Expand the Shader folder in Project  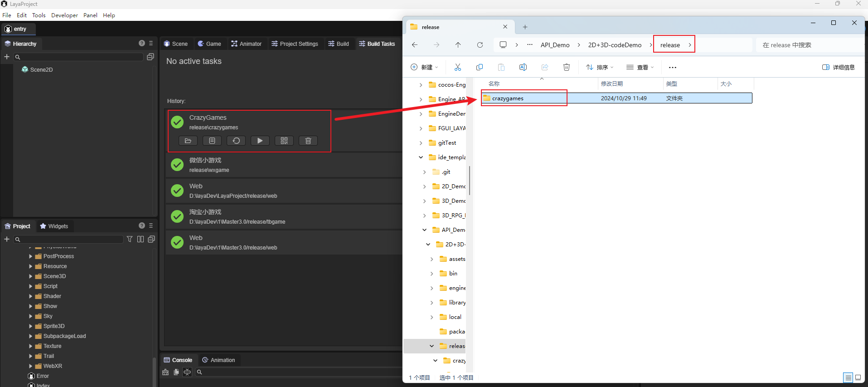tap(31, 296)
